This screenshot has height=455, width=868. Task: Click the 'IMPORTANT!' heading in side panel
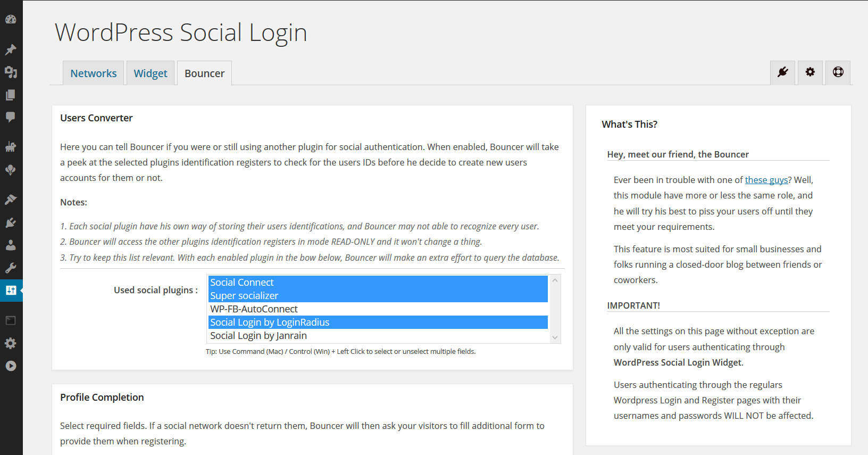633,305
